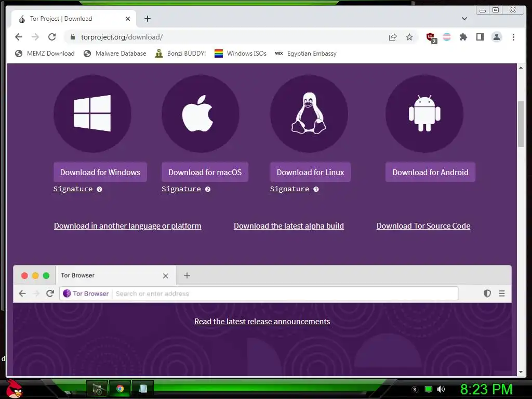This screenshot has height=399, width=532.
Task: Click the trans flag extension icon
Action: click(x=447, y=37)
